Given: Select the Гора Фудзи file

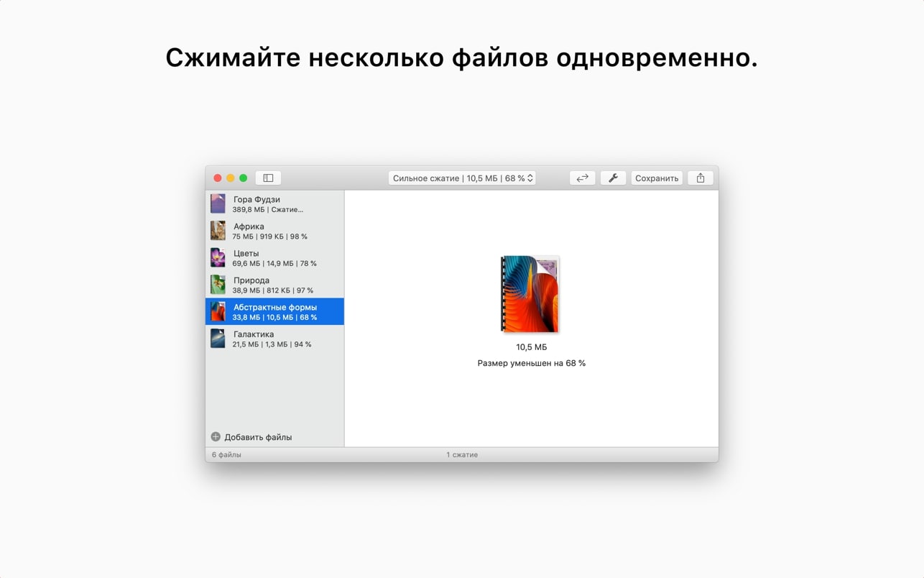Looking at the screenshot, I should click(274, 204).
